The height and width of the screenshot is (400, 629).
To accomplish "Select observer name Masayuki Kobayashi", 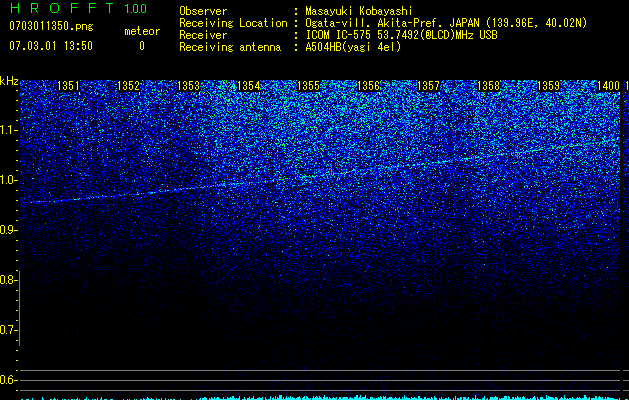I will 359,11.
